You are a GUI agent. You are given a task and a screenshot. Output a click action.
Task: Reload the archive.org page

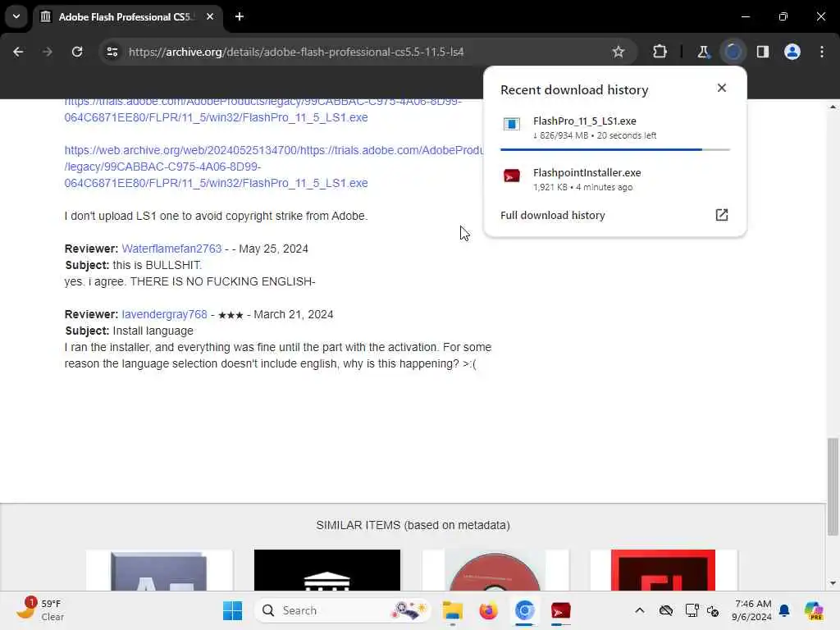(x=77, y=52)
